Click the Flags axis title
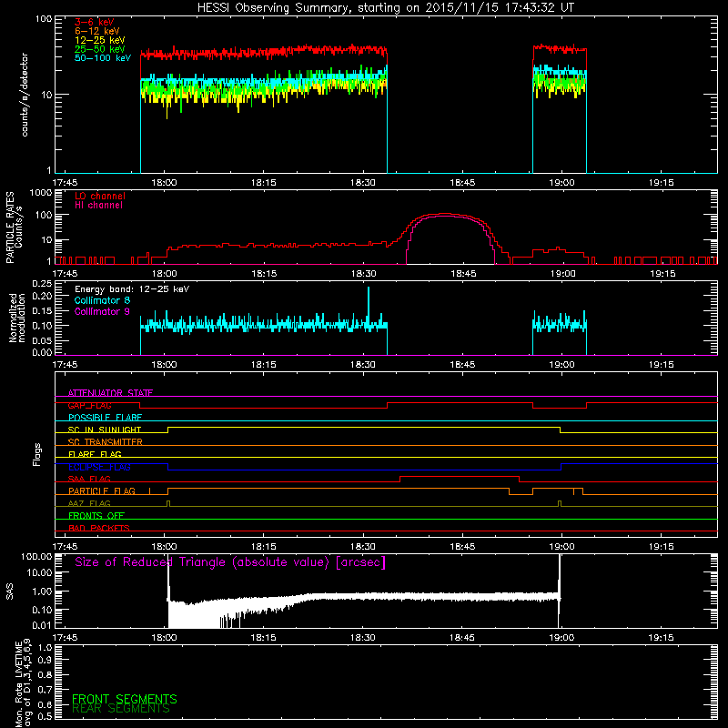Image resolution: width=728 pixels, height=728 pixels. (37, 454)
